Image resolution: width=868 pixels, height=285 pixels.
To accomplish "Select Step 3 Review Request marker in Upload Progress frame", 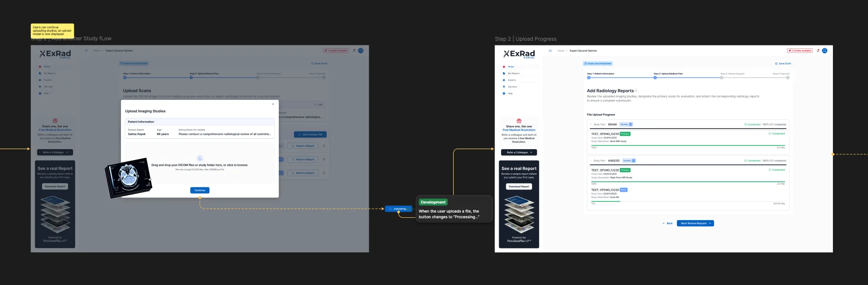I will pyautogui.click(x=722, y=78).
